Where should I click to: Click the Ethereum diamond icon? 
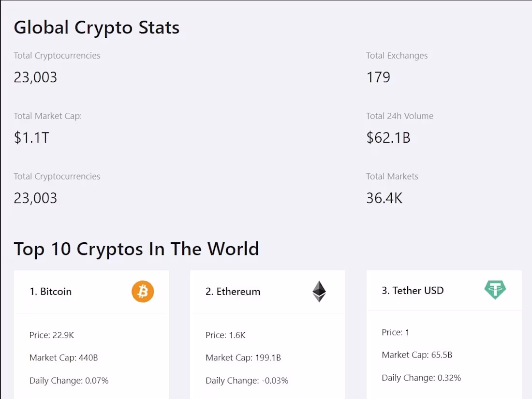point(319,291)
